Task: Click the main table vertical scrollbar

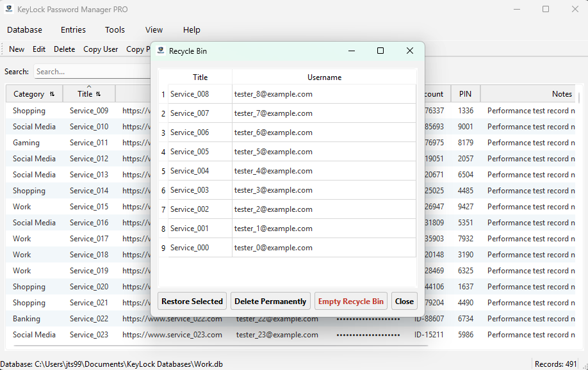Action: [580, 98]
